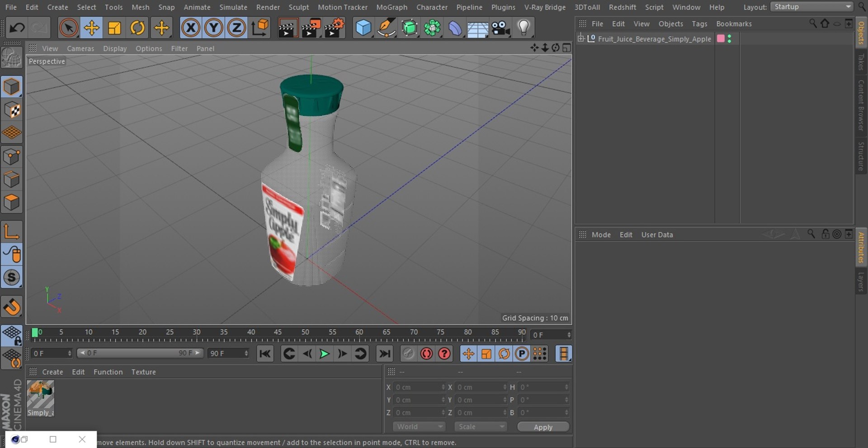Open the MoGraph menu

[x=392, y=7]
